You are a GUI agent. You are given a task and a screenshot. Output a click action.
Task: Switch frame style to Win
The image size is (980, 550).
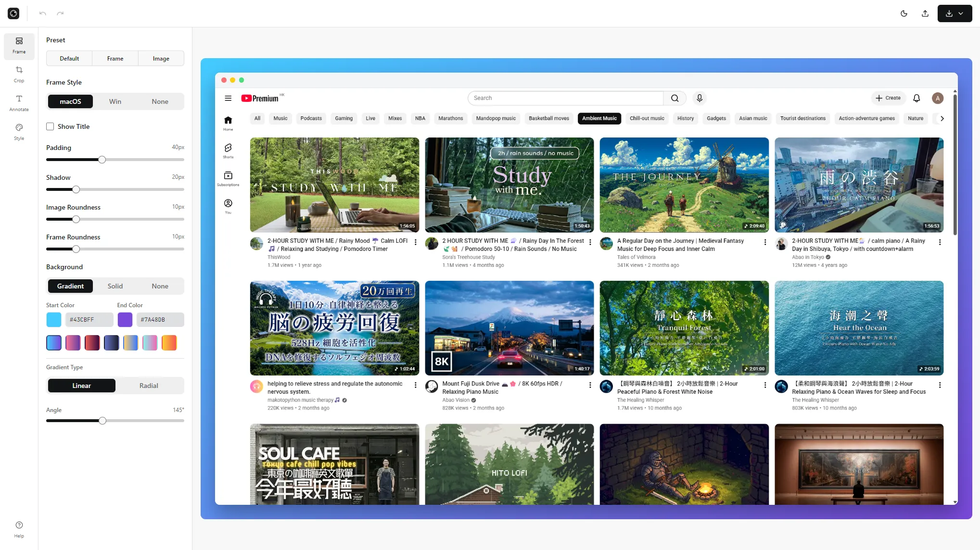coord(115,101)
